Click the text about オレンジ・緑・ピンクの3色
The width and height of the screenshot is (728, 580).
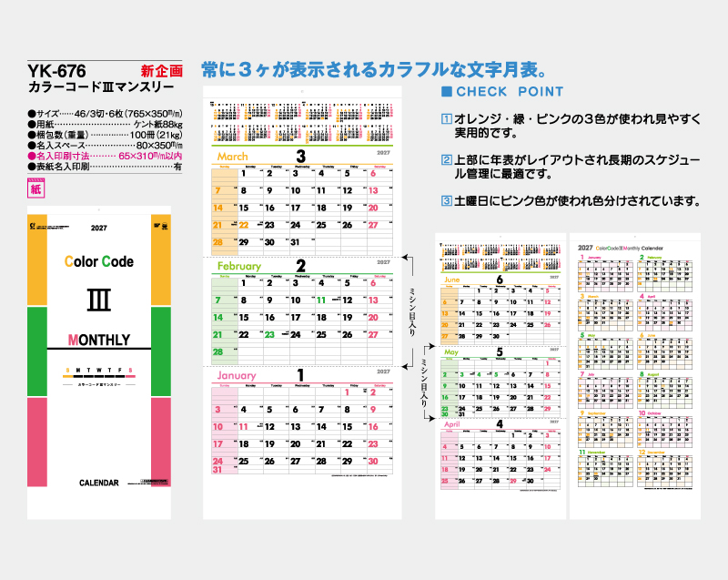pyautogui.click(x=577, y=126)
